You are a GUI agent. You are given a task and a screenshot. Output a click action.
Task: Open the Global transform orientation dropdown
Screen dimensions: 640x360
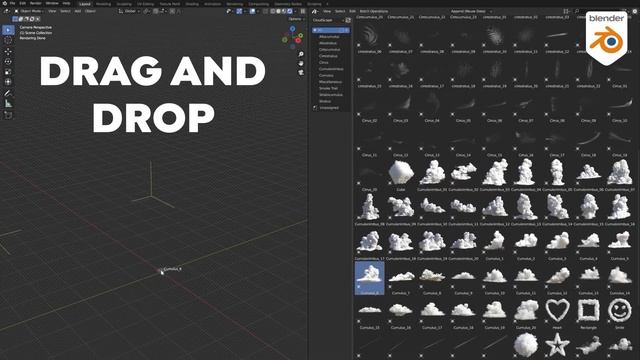129,11
